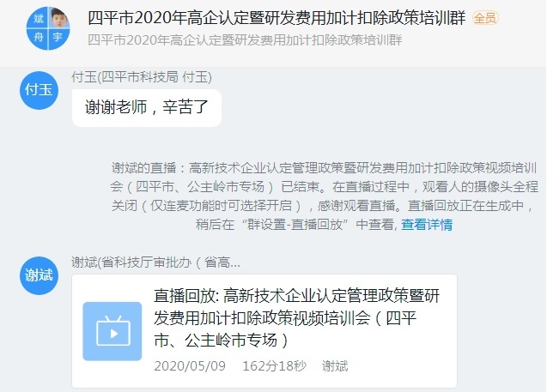
Task: Click the live-ended system notice text
Action: [x=324, y=196]
